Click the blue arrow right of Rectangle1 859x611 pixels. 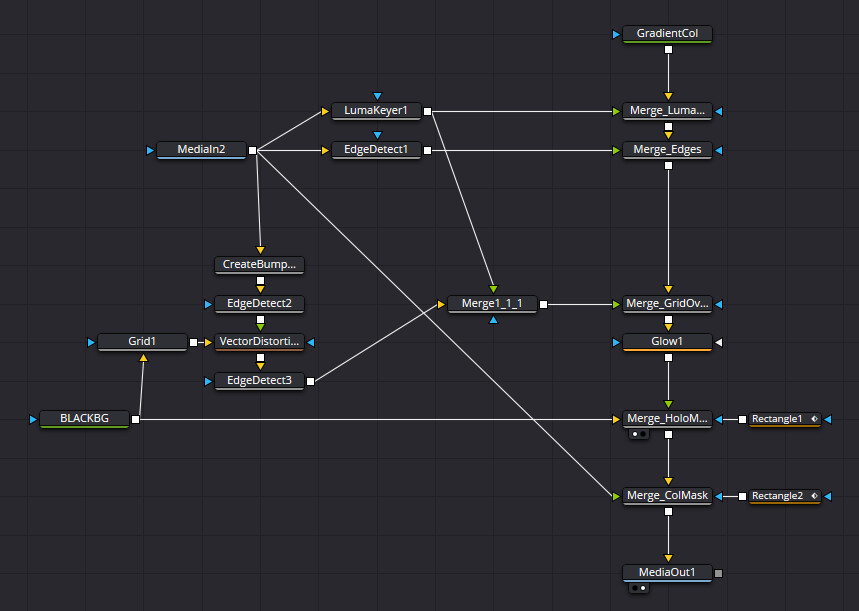828,420
